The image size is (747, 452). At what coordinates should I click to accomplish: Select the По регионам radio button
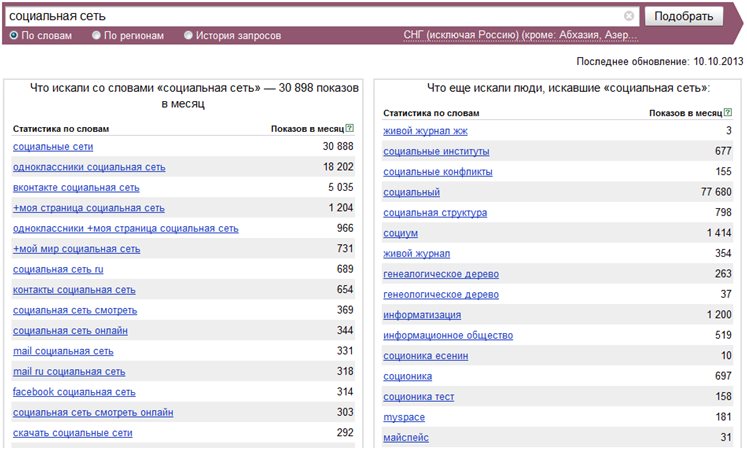point(96,35)
